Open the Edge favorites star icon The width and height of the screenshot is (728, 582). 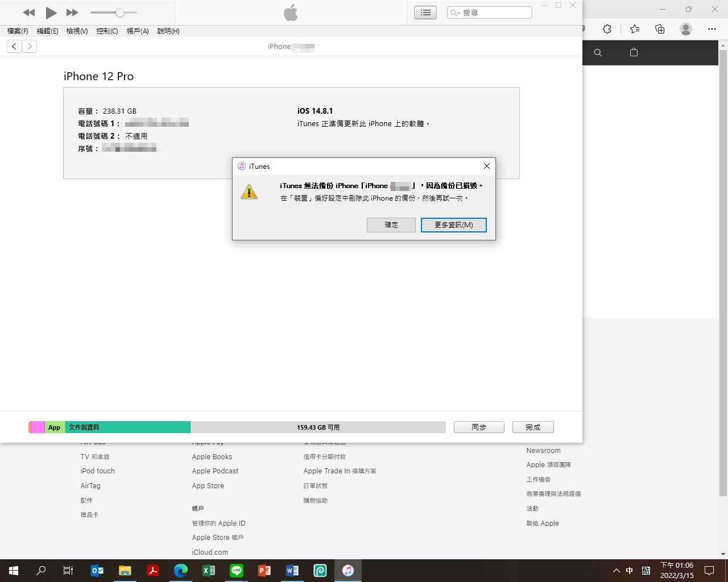634,29
